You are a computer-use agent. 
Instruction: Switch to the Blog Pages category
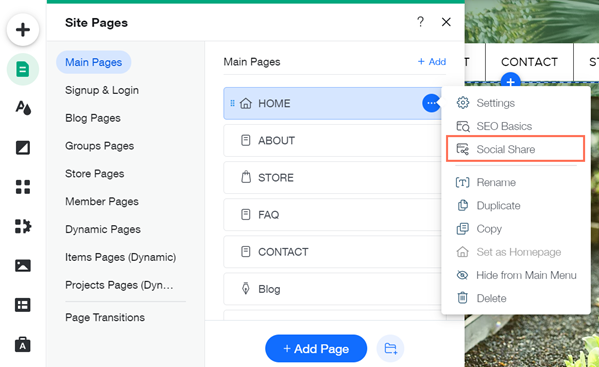click(93, 118)
